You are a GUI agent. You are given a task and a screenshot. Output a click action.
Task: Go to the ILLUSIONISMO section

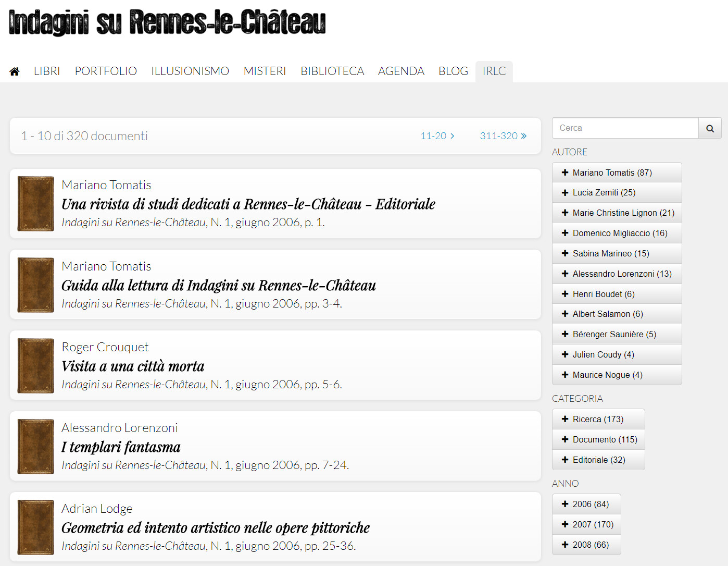click(190, 71)
